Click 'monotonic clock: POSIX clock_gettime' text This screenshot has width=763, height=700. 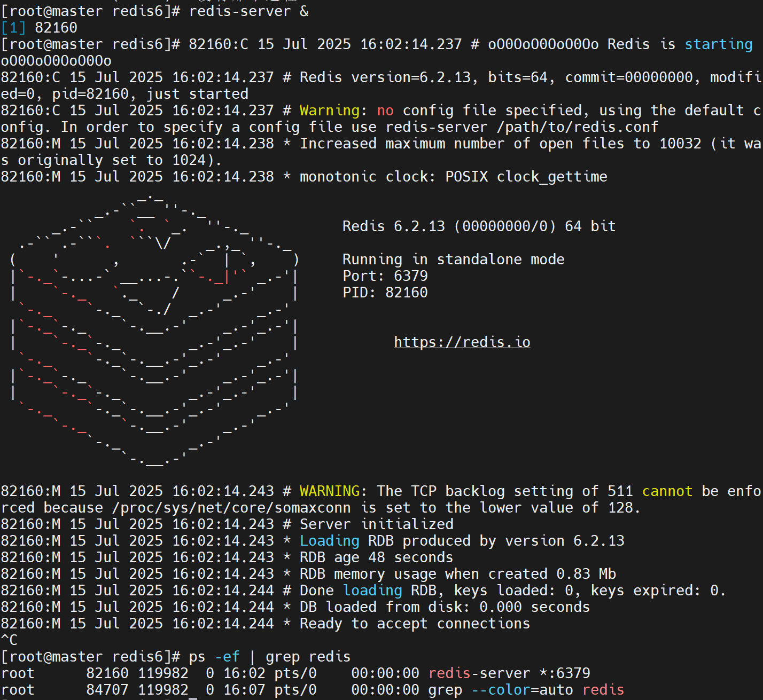(454, 177)
